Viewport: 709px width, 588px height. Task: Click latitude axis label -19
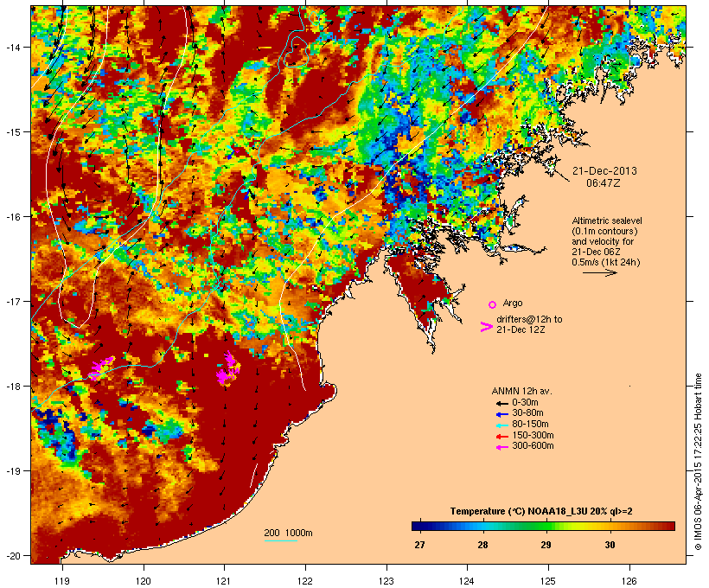(12, 471)
